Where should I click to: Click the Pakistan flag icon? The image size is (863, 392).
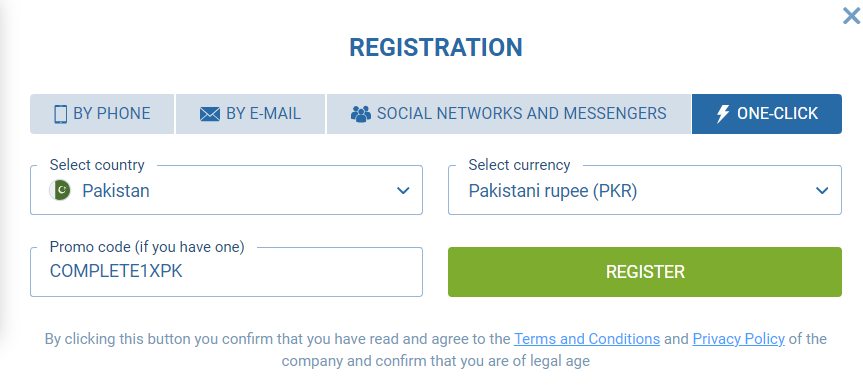tap(60, 190)
